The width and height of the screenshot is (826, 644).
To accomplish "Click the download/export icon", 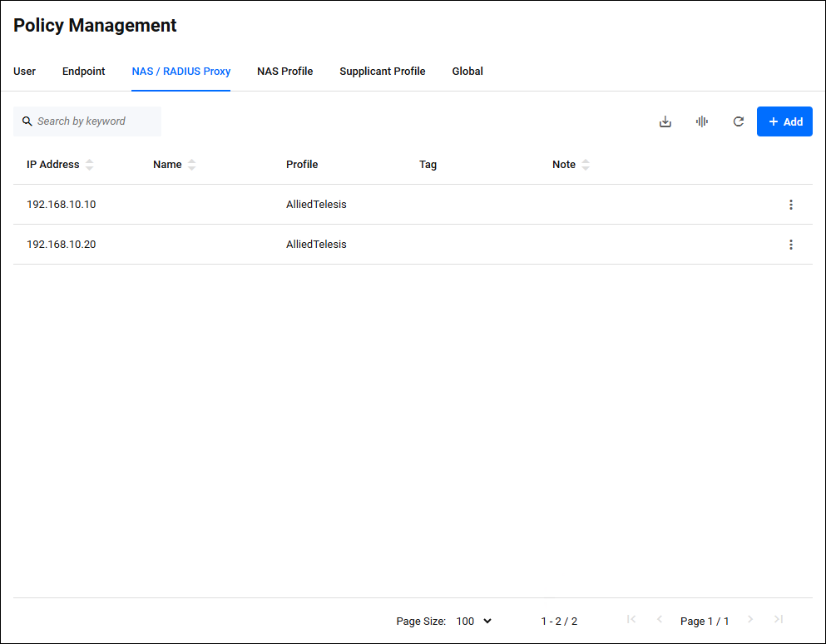I will click(x=665, y=121).
